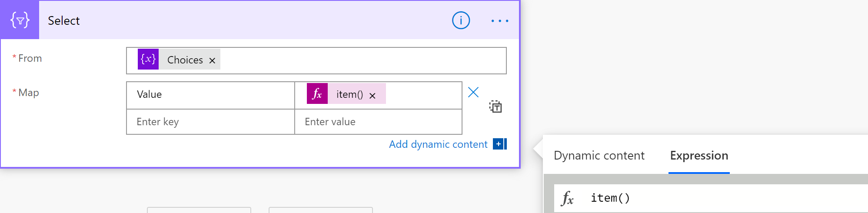Remove the item() expression token
868x213 pixels.
(372, 96)
